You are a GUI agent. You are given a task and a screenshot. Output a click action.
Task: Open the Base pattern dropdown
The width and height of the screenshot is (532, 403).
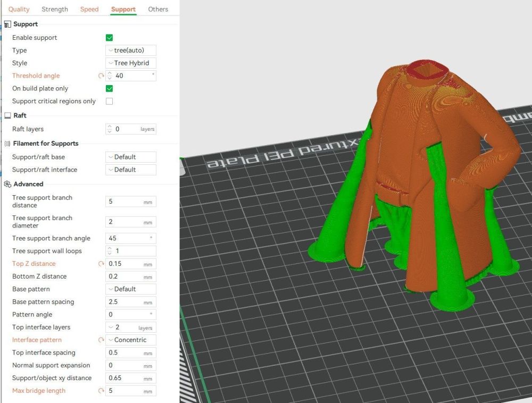[x=131, y=289]
